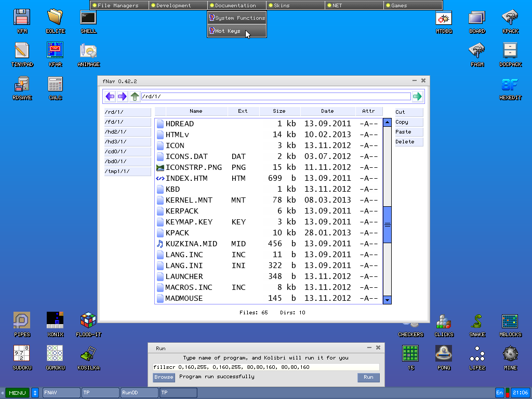Expand the Games menu
Screen dimensions: 532x399
click(x=413, y=5)
